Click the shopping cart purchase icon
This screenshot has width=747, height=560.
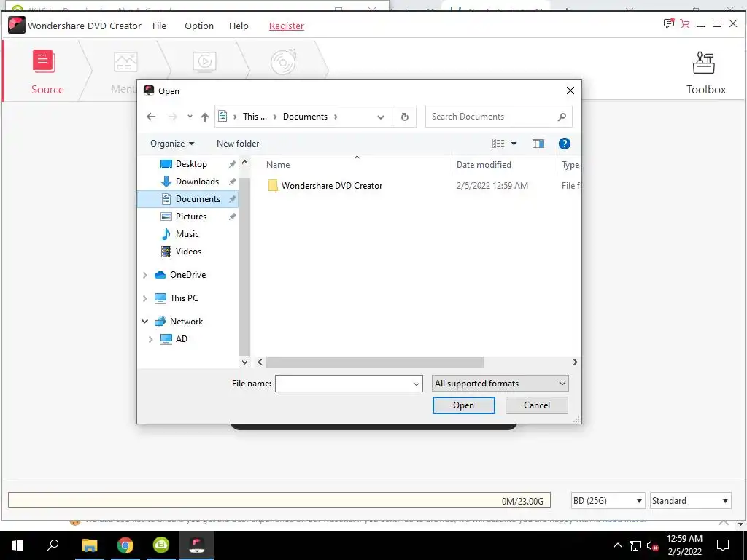[685, 23]
